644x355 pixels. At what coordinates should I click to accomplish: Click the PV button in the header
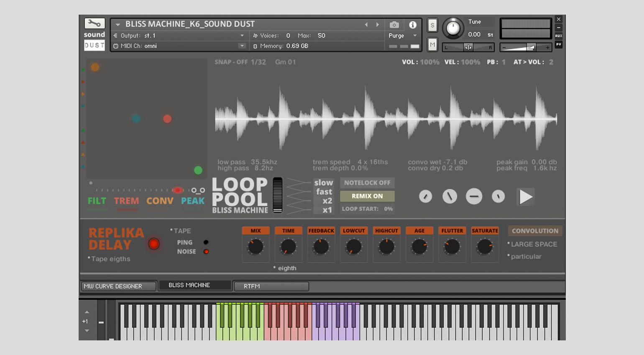point(558,44)
